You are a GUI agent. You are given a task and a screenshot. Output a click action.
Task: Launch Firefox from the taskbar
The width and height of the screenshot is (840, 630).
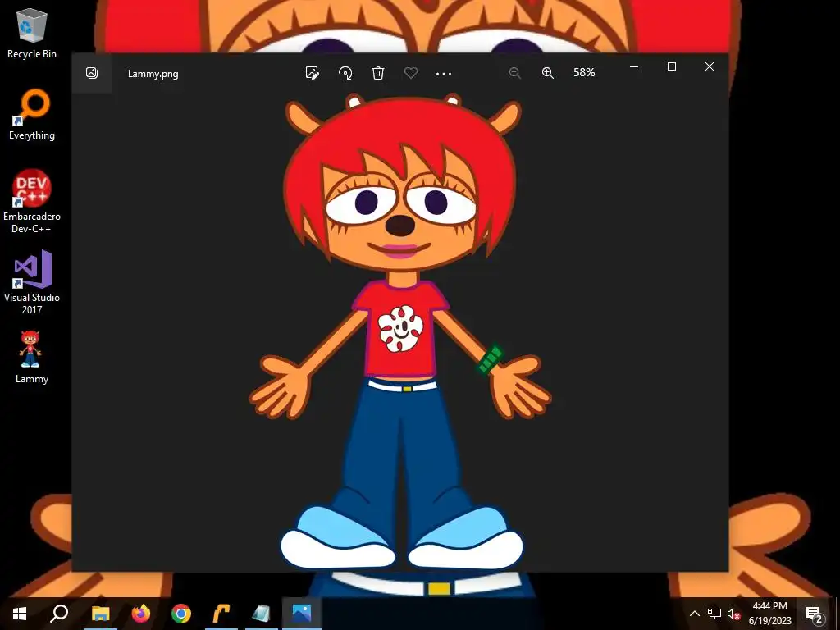click(141, 614)
